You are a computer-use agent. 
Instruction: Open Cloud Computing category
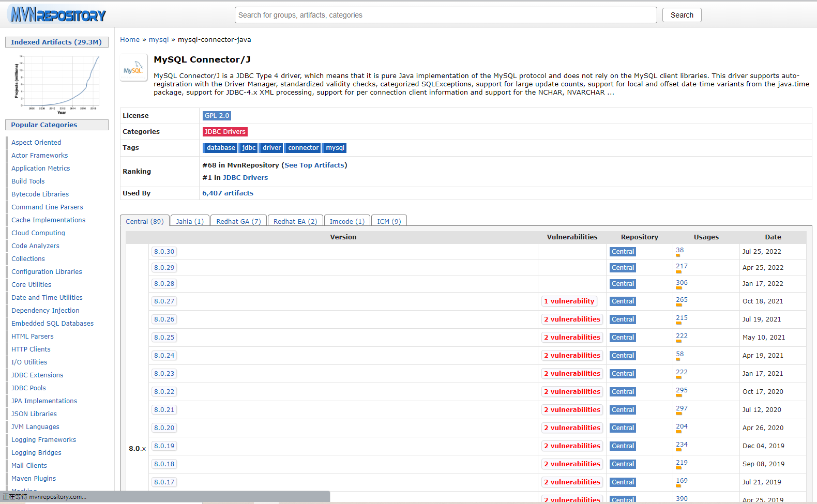tap(38, 233)
